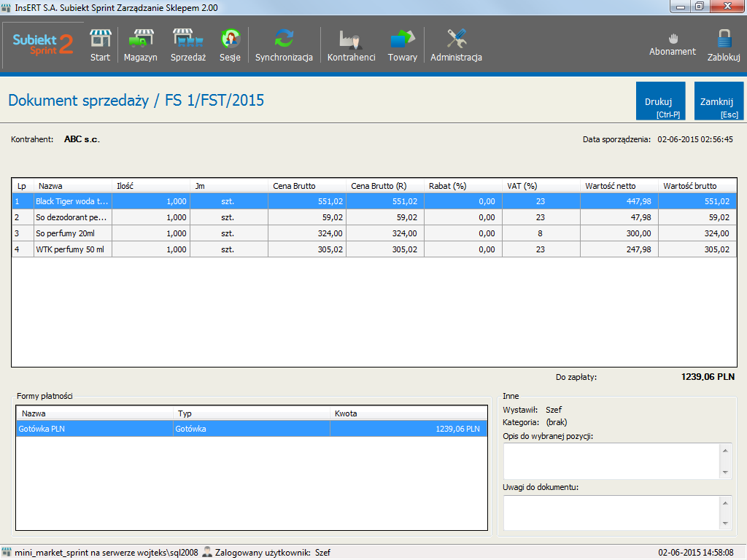Click gross value 305,02 in last column

pos(697,249)
